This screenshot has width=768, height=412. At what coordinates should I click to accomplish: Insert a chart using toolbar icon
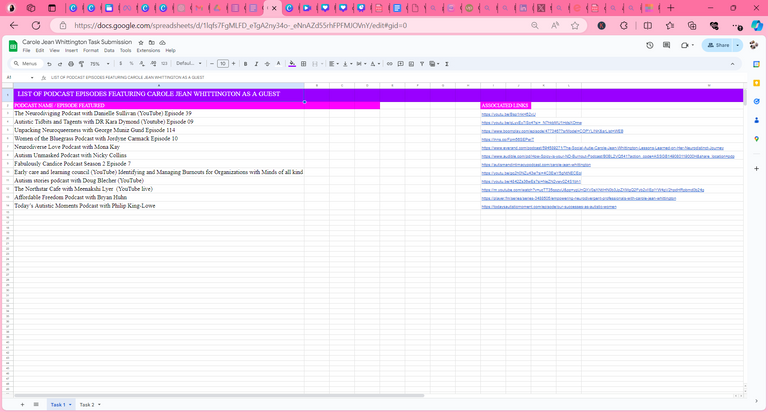[411, 64]
